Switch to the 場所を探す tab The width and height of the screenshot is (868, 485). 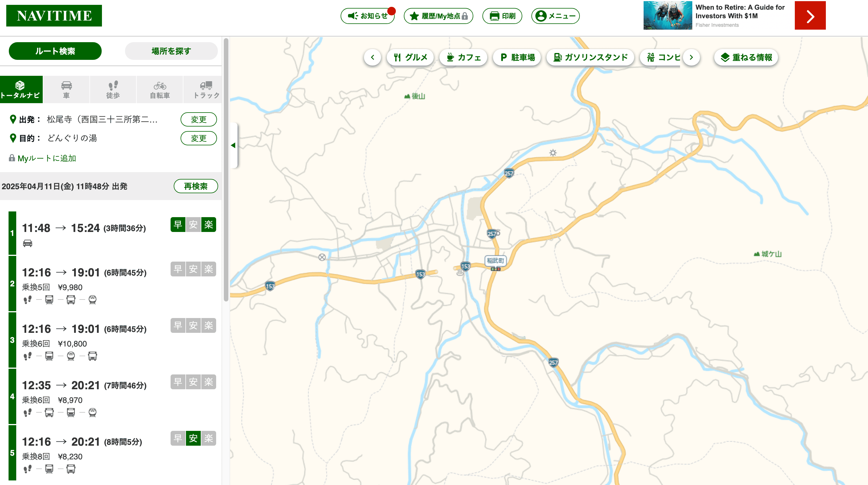pos(171,51)
